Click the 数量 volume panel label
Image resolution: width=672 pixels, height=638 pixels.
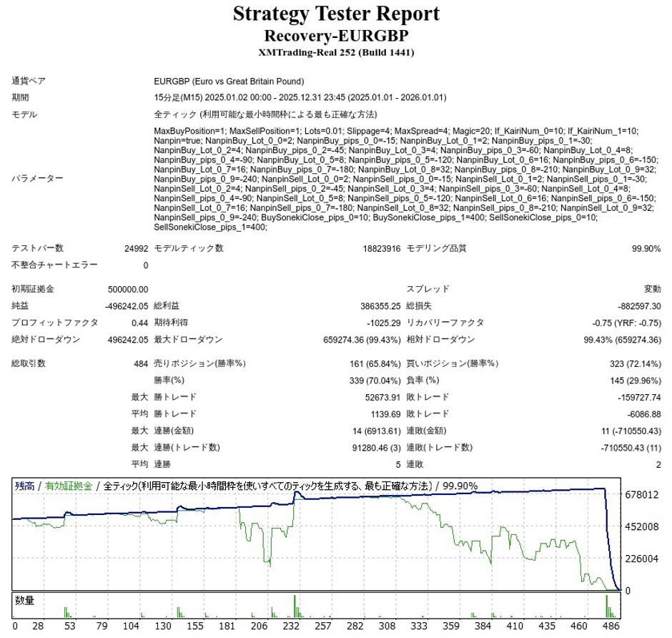[24, 600]
